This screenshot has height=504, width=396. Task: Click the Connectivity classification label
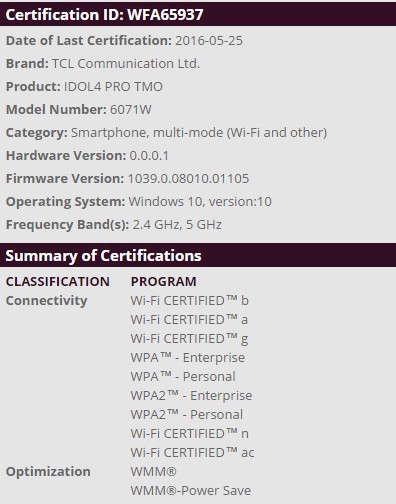pyautogui.click(x=46, y=301)
